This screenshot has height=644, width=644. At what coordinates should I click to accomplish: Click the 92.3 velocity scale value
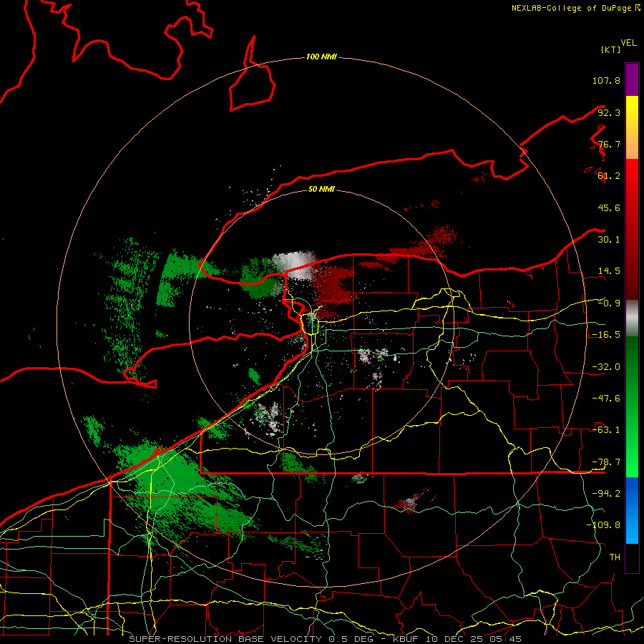tap(609, 112)
